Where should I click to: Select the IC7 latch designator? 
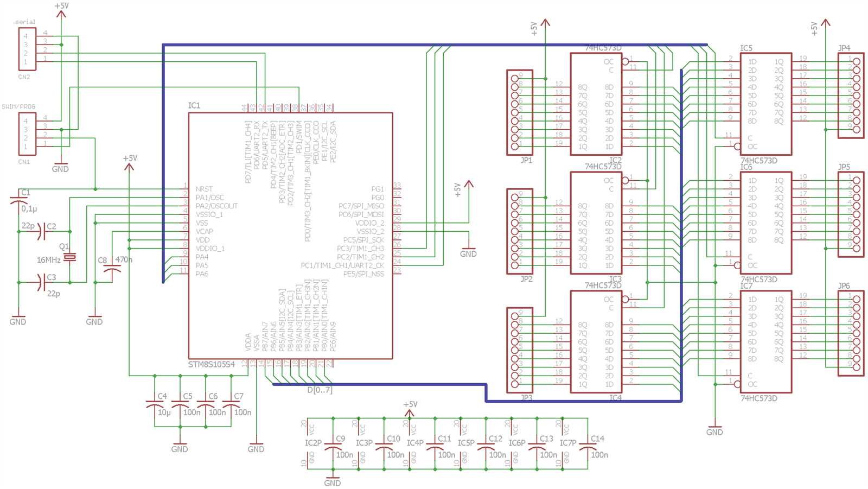[x=746, y=285]
